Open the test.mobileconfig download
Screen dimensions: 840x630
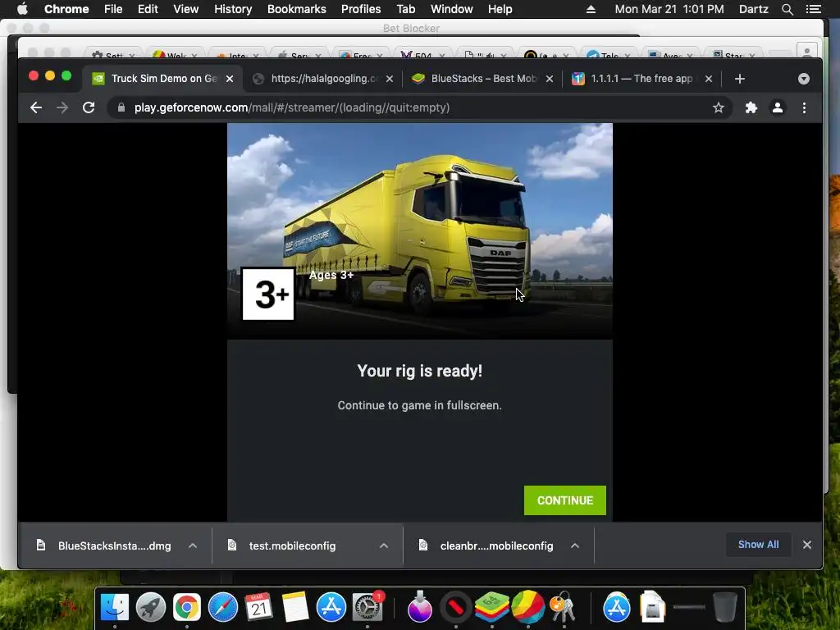click(x=293, y=546)
